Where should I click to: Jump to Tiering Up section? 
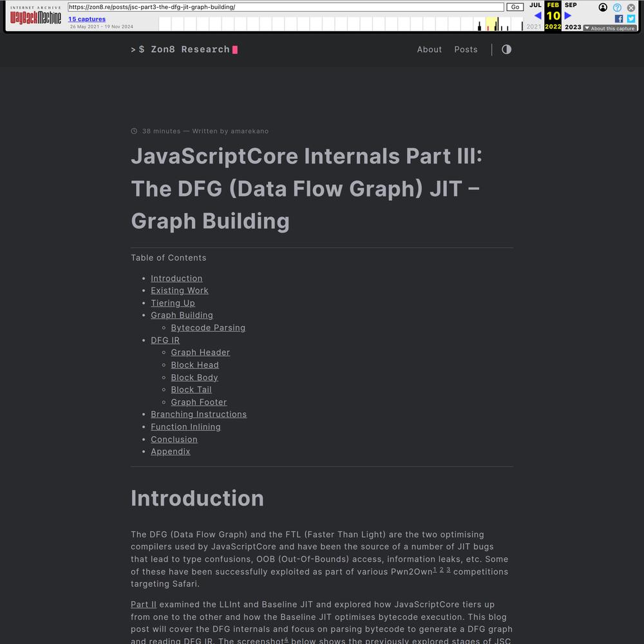(173, 303)
